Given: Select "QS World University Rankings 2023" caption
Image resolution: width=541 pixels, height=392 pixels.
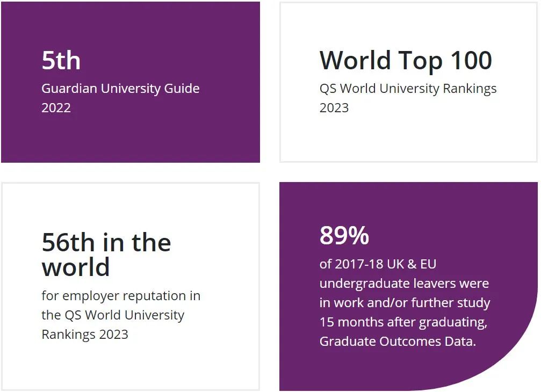Looking at the screenshot, I should point(408,98).
